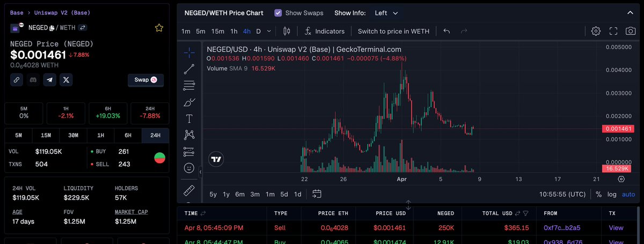Screen dimensions: 644x244
Task: View transaction for the Sell trade
Action: 616,228
